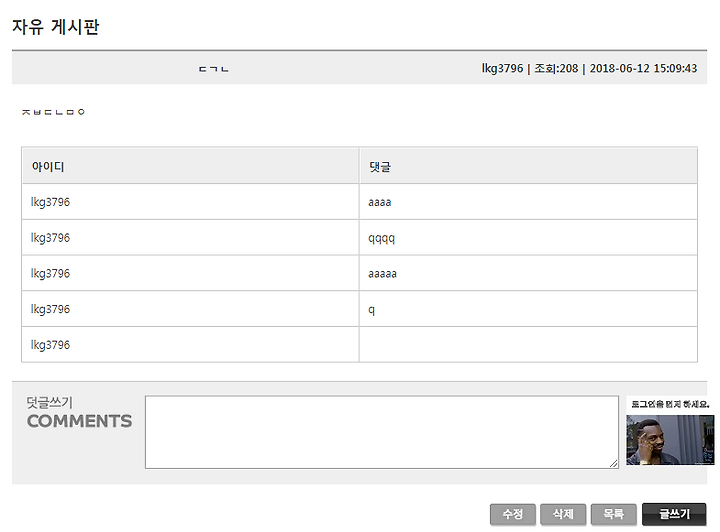Focus the comment text area

[x=382, y=432]
